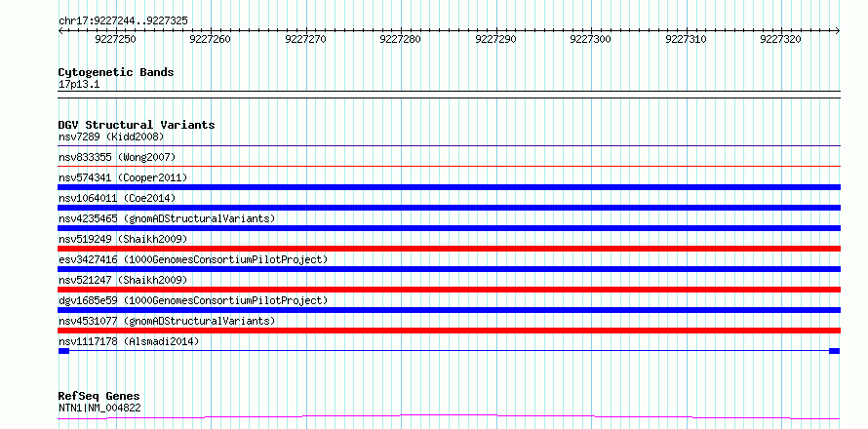Click ruler tick label 9227260

[211, 39]
